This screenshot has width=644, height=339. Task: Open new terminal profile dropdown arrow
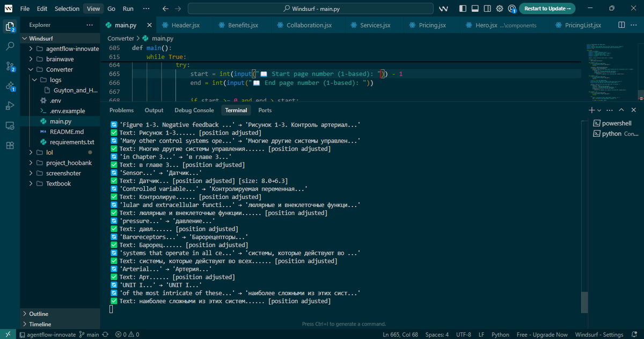pyautogui.click(x=599, y=110)
